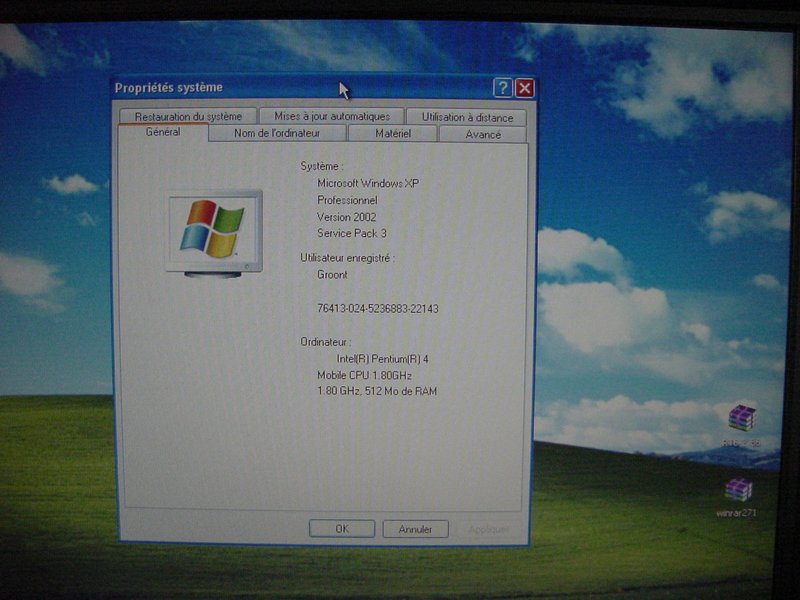Image resolution: width=800 pixels, height=600 pixels.
Task: Click the "Ordinateur :" heading label
Action: 325,342
